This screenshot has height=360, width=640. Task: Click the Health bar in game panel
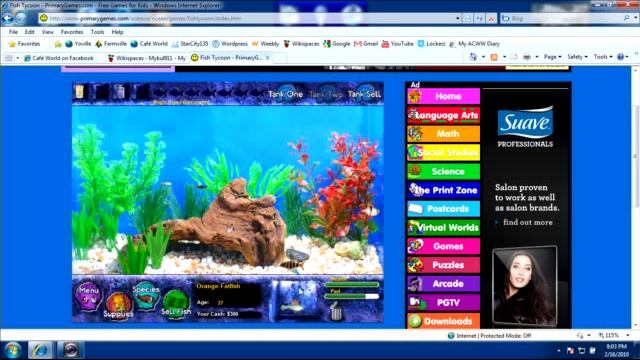coord(351,284)
